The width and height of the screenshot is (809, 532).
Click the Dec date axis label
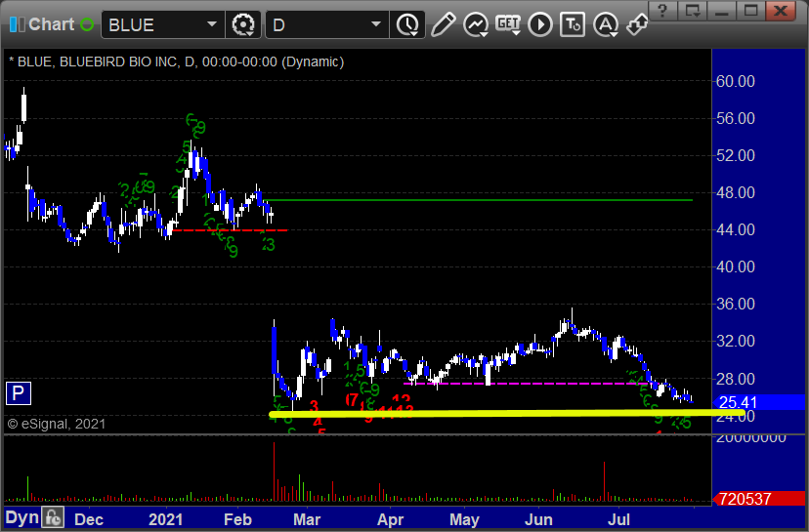(x=89, y=519)
